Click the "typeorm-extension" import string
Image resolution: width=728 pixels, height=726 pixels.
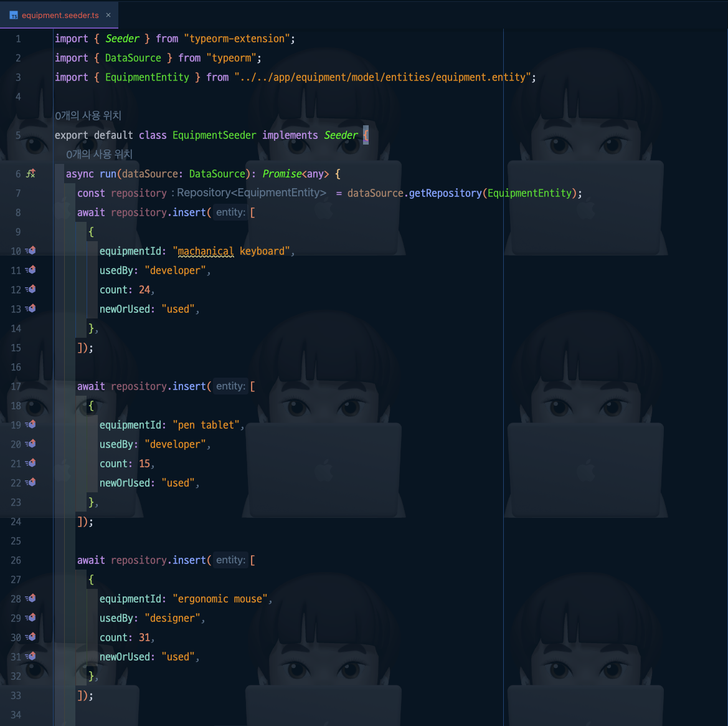click(237, 39)
